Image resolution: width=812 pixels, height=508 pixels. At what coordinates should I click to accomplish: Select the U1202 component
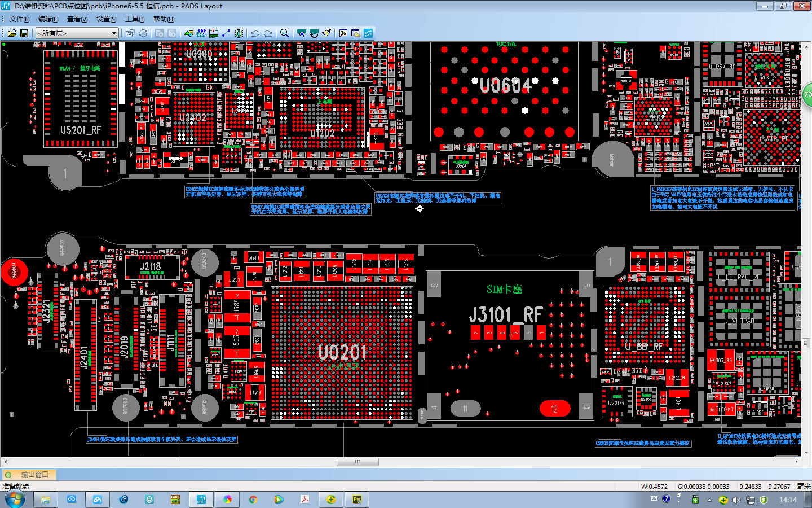(322, 117)
